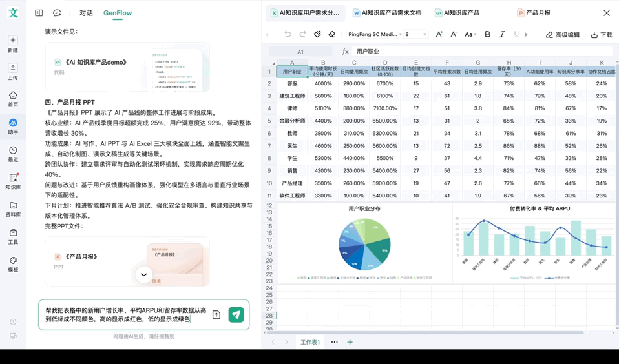The image size is (619, 364).
Task: Open the PingFang SC font family dropdown
Action: coord(375,34)
